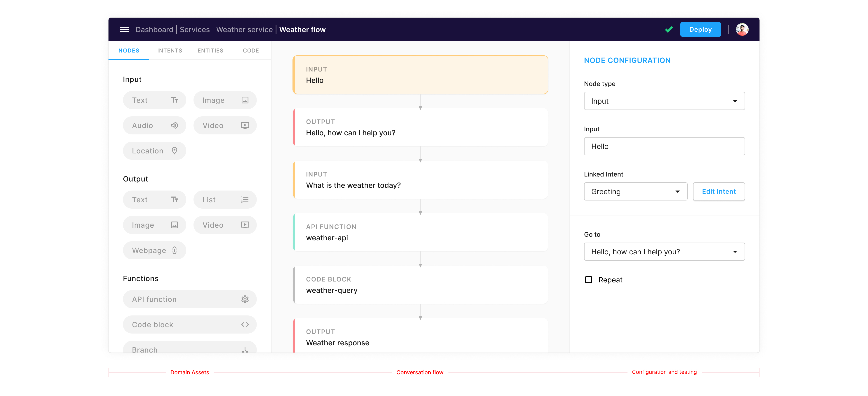Click the Deploy button
The width and height of the screenshot is (868, 396).
[700, 29]
